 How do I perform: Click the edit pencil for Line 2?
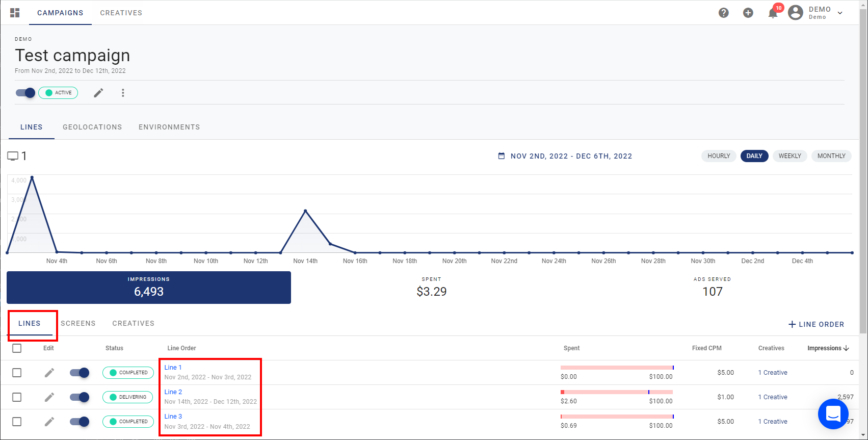point(49,397)
